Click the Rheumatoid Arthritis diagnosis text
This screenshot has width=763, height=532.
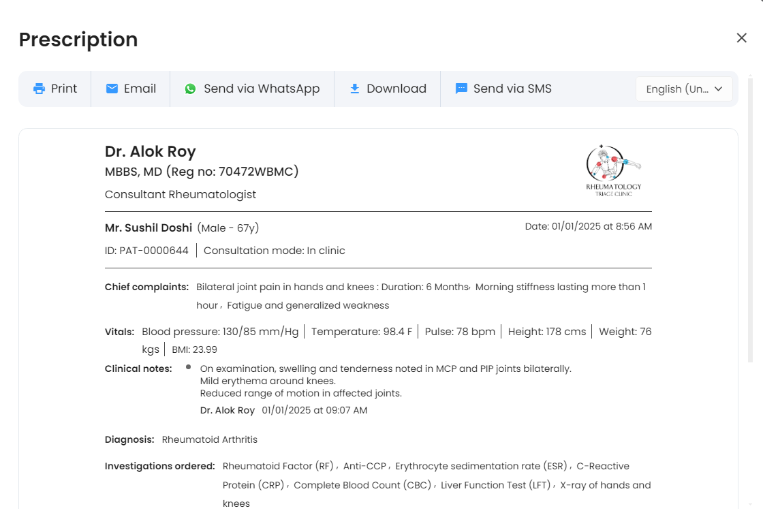pyautogui.click(x=209, y=439)
